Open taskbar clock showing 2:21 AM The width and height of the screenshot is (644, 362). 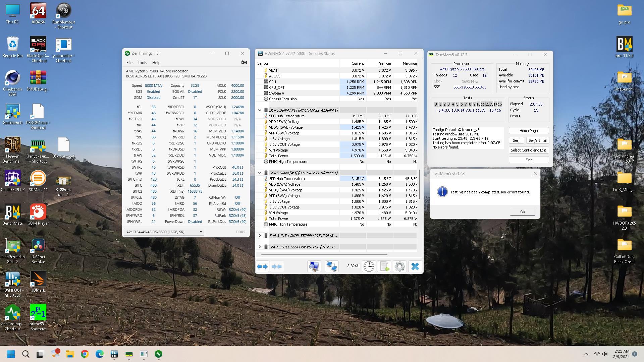622,354
